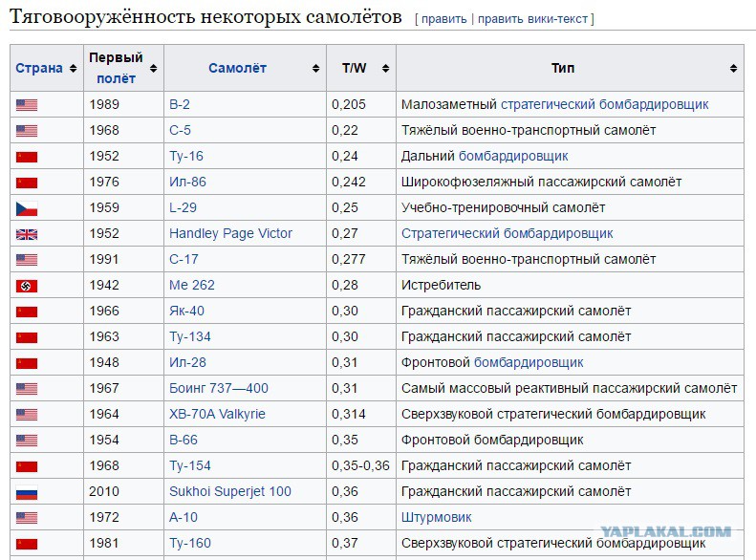This screenshot has width=756, height=560.
Task: Open «стратегический бомбардировщик» link in B-2 row
Action: click(x=605, y=104)
